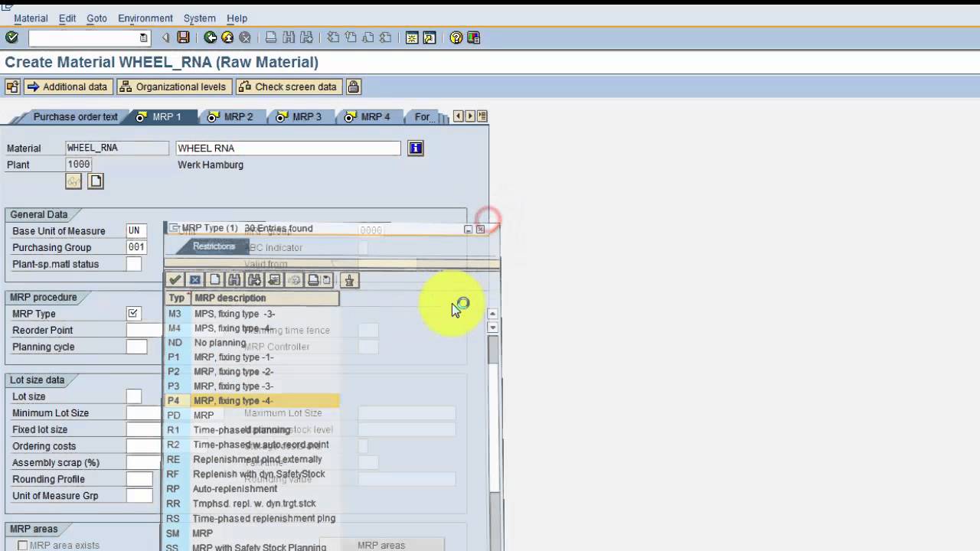980x551 pixels.
Task: Click the yellow Help question mark icon
Action: [456, 37]
